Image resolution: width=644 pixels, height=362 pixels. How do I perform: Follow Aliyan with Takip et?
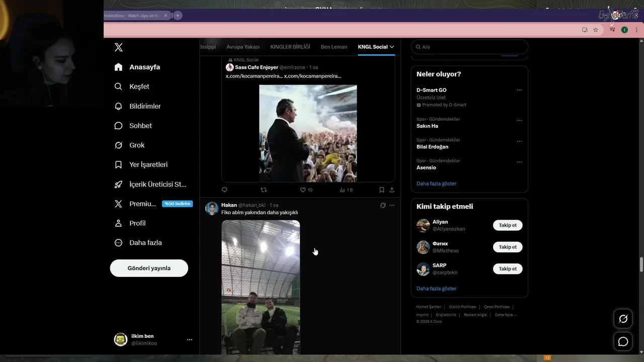click(508, 225)
